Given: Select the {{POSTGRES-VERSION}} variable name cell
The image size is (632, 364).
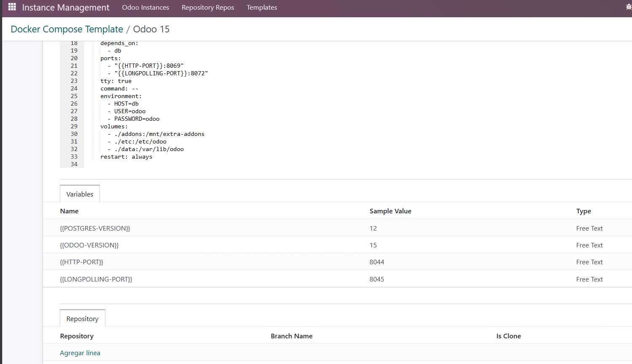Looking at the screenshot, I should [x=95, y=228].
